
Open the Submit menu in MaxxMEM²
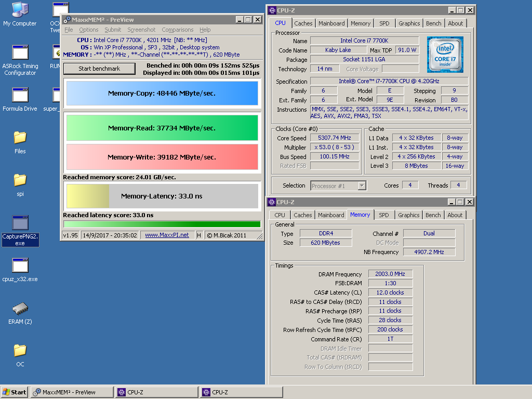(x=113, y=30)
